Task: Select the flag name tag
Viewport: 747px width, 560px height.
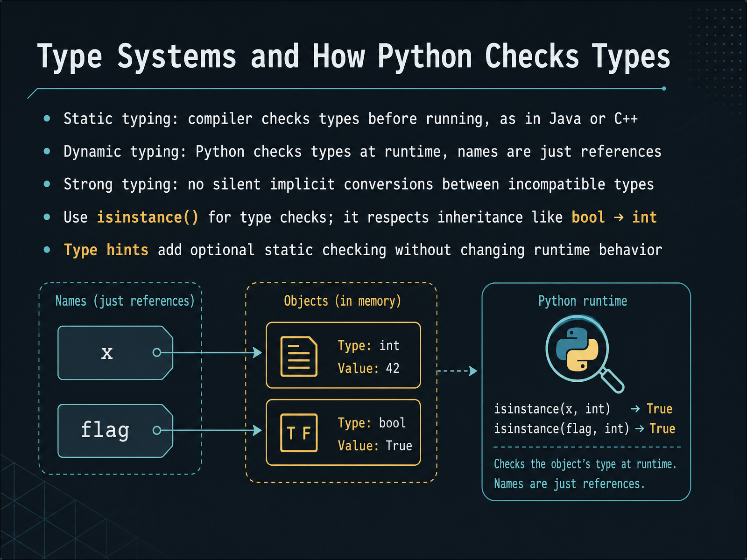Action: pos(115,431)
